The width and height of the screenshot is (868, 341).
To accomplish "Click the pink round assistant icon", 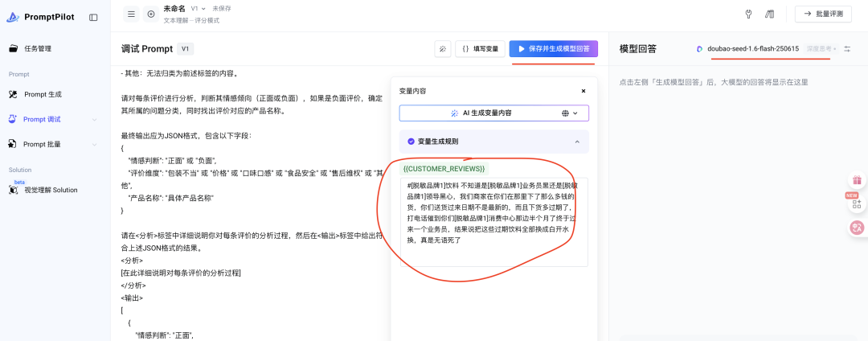I will click(x=857, y=227).
